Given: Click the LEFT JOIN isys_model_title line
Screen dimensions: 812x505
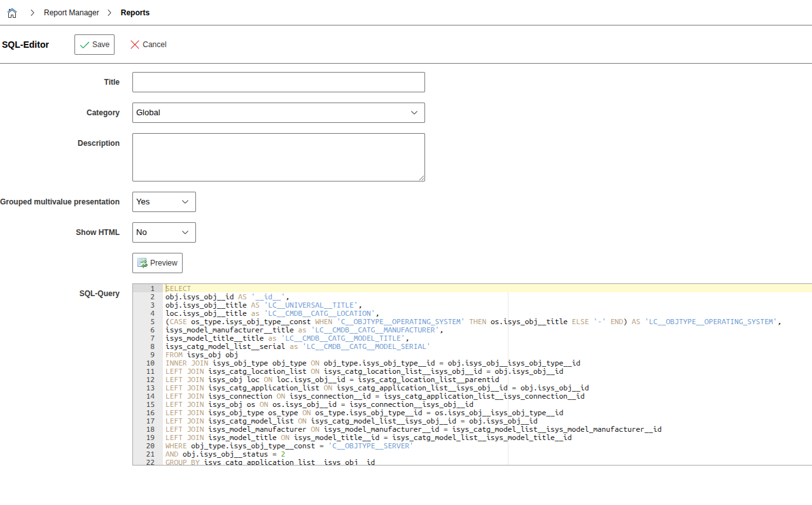Looking at the screenshot, I should point(368,437).
